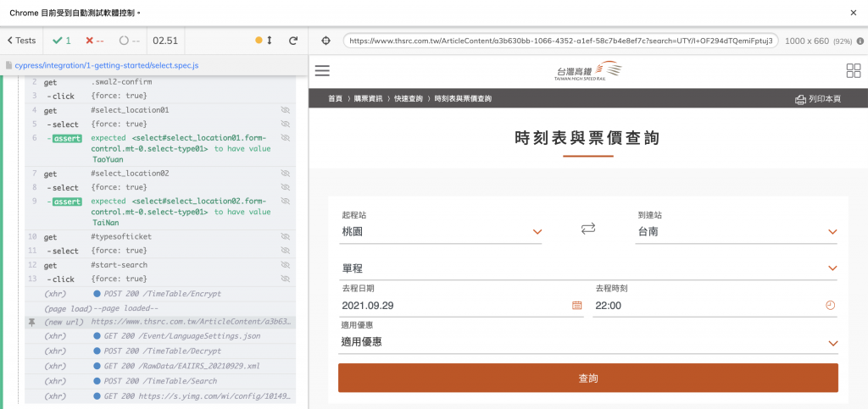Open the 到達站 dropdown showing 台南
The height and width of the screenshot is (409, 868).
737,231
